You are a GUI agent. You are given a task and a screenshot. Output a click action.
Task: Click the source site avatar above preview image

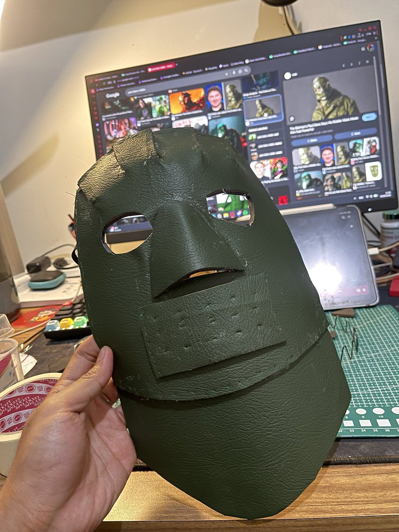tap(287, 76)
